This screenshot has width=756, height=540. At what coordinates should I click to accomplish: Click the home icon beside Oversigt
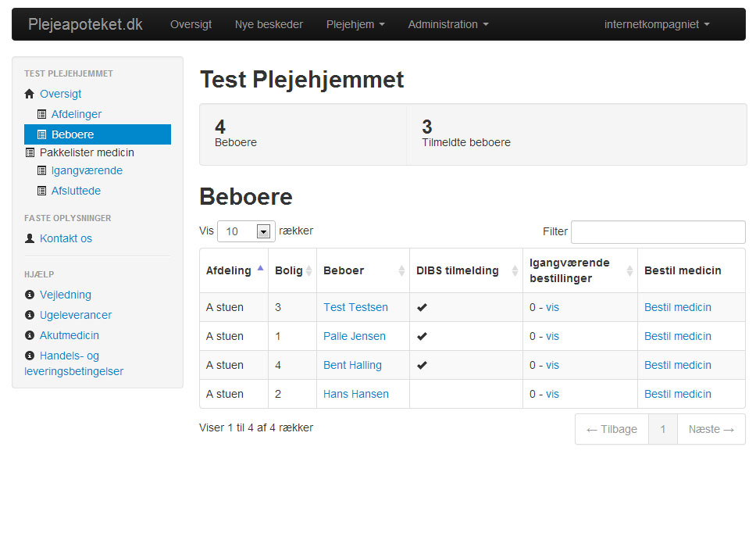(30, 94)
